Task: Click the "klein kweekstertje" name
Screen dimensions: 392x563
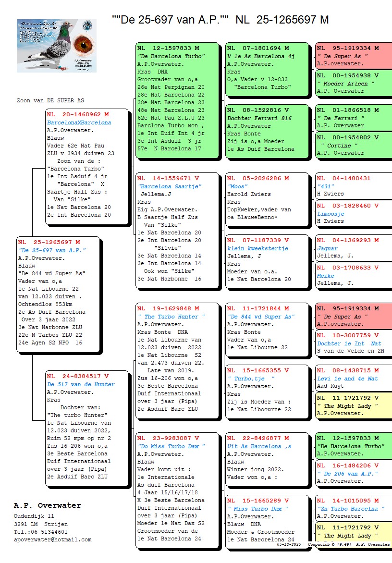Action: [x=257, y=248]
